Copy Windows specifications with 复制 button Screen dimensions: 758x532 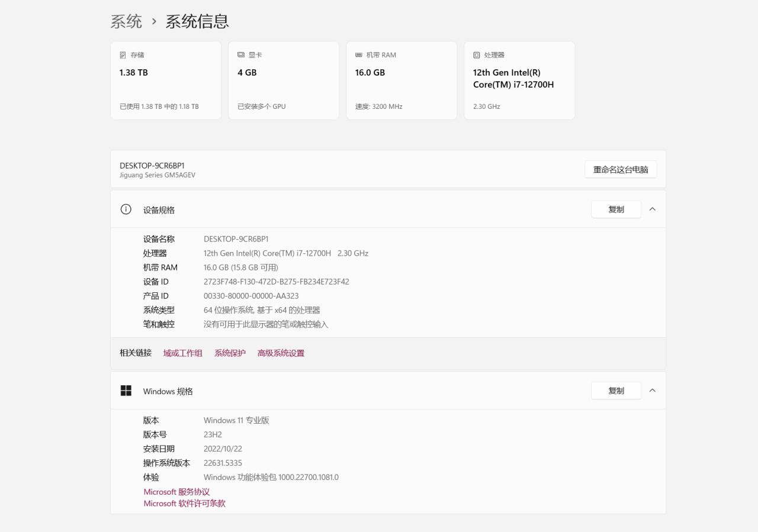[616, 391]
